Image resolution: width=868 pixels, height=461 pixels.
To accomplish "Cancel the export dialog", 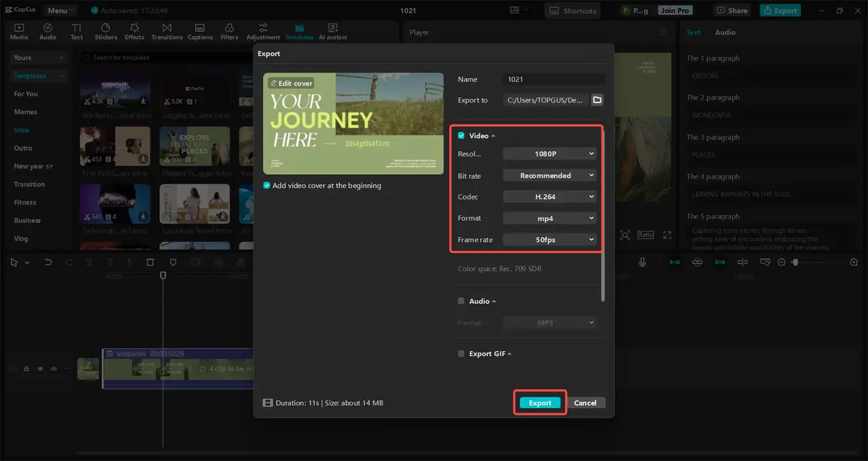I will click(585, 402).
